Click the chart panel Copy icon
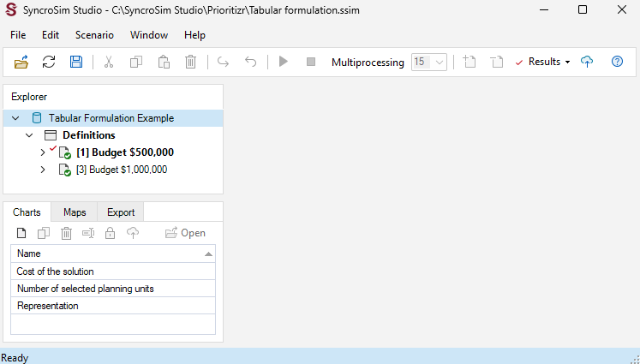 click(44, 234)
